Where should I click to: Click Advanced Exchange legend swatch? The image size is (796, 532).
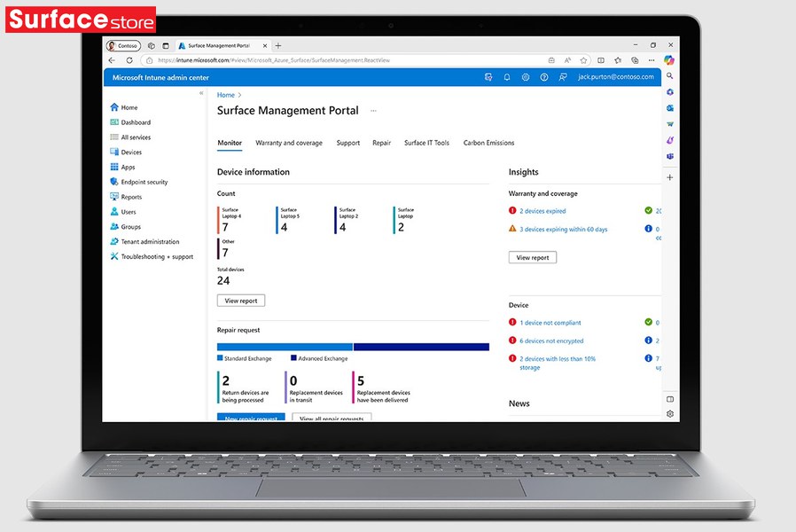click(x=293, y=358)
